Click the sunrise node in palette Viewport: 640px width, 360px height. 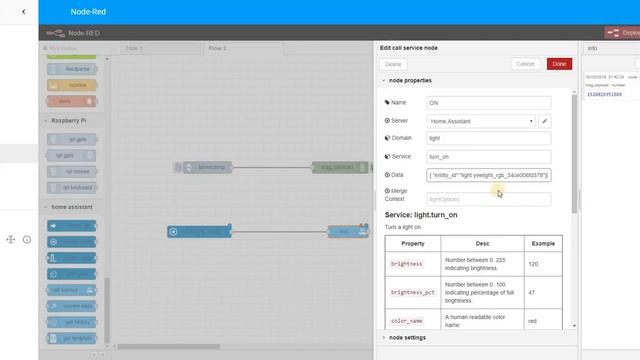coord(71,85)
